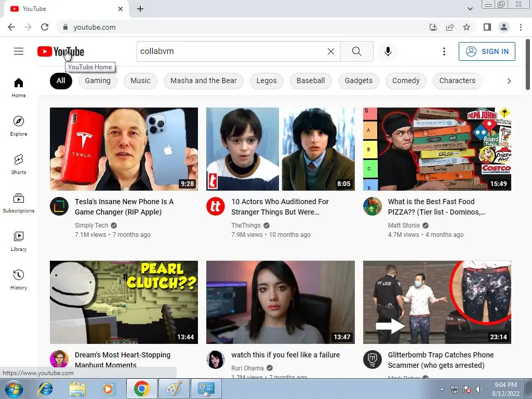The height and width of the screenshot is (399, 532).
Task: Select the Comedy filter chip
Action: pyautogui.click(x=406, y=81)
